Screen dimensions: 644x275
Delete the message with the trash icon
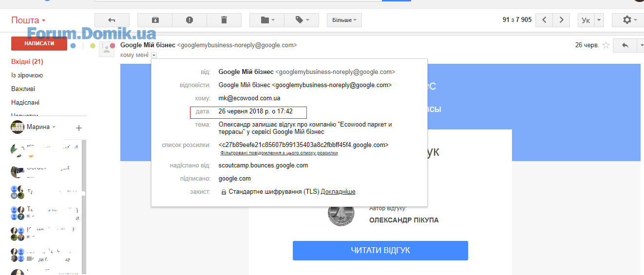[224, 20]
